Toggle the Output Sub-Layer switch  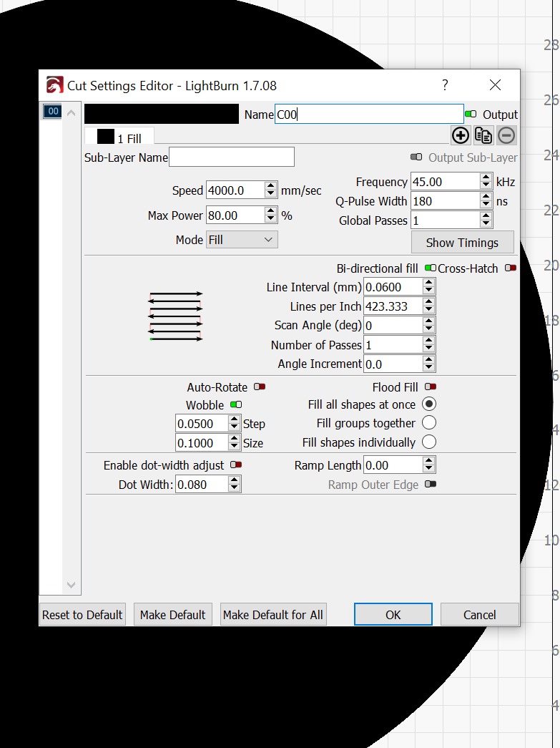416,157
